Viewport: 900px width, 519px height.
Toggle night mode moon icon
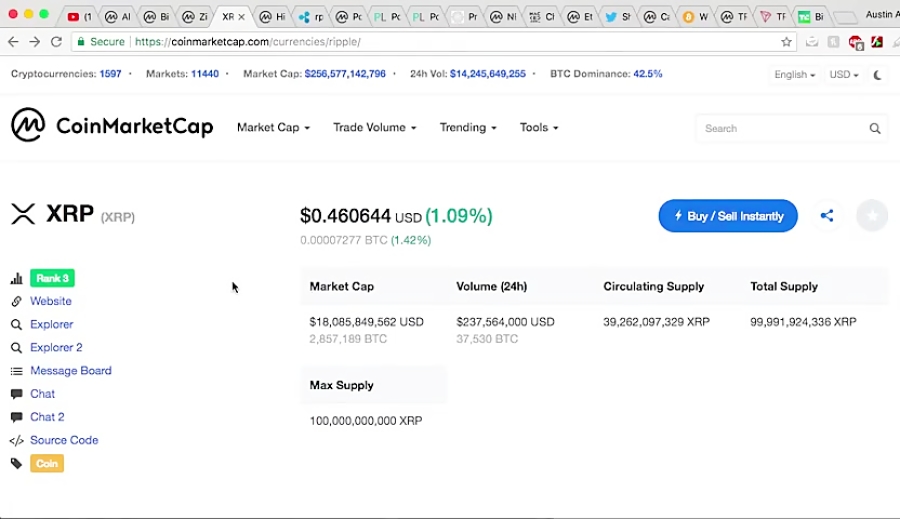tap(878, 75)
